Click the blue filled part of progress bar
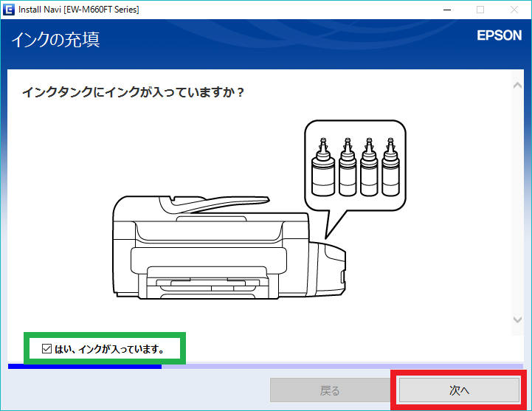The image size is (532, 411). (x=84, y=365)
